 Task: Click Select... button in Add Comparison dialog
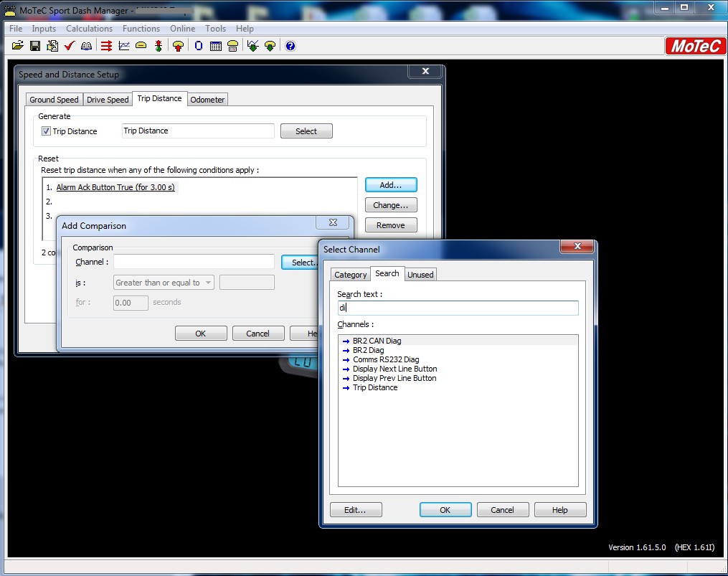coord(301,263)
